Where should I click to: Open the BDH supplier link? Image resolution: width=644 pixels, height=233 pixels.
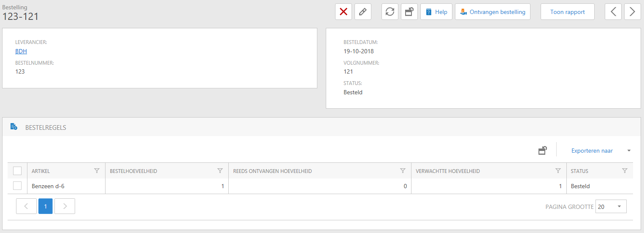21,51
